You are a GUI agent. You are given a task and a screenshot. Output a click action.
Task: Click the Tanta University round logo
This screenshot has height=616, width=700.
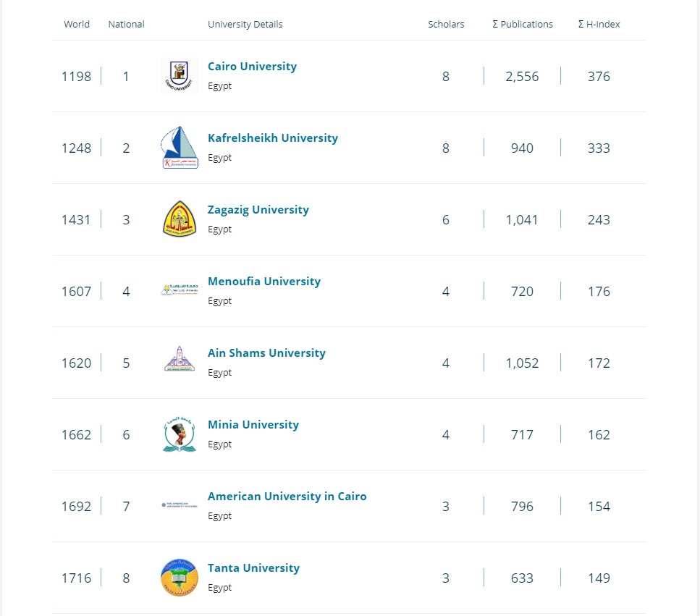tap(179, 578)
